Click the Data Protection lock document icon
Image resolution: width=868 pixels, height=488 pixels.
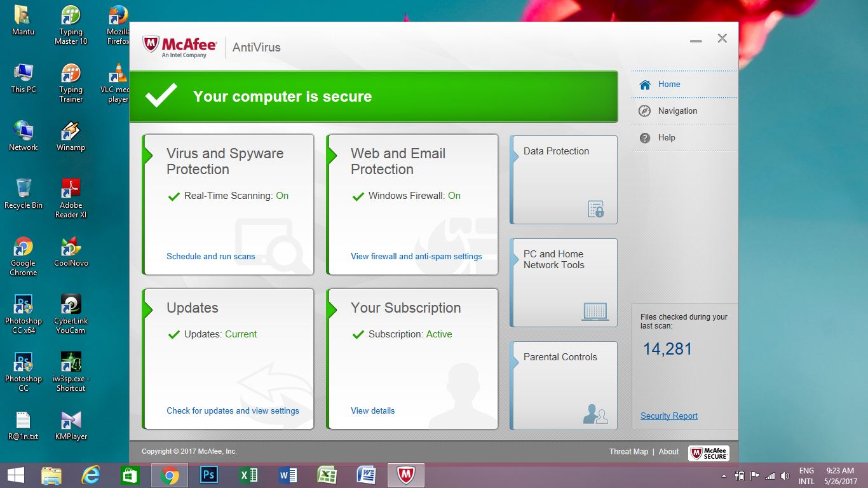tap(595, 209)
